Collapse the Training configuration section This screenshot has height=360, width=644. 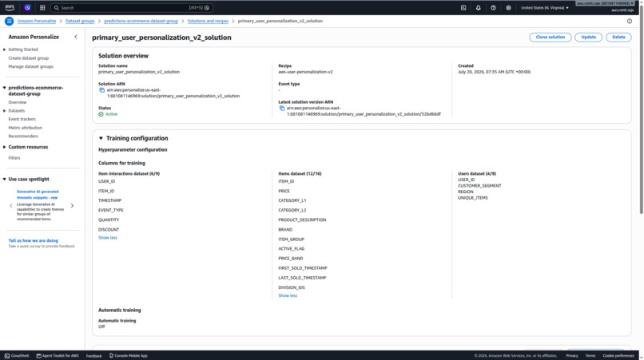click(x=101, y=138)
